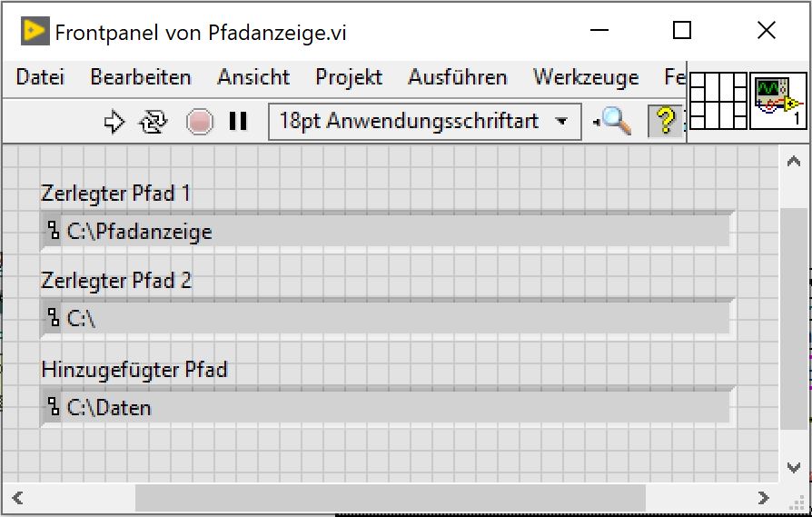The width and height of the screenshot is (812, 517).
Task: Select the Werkzeuge menu
Action: pos(586,77)
